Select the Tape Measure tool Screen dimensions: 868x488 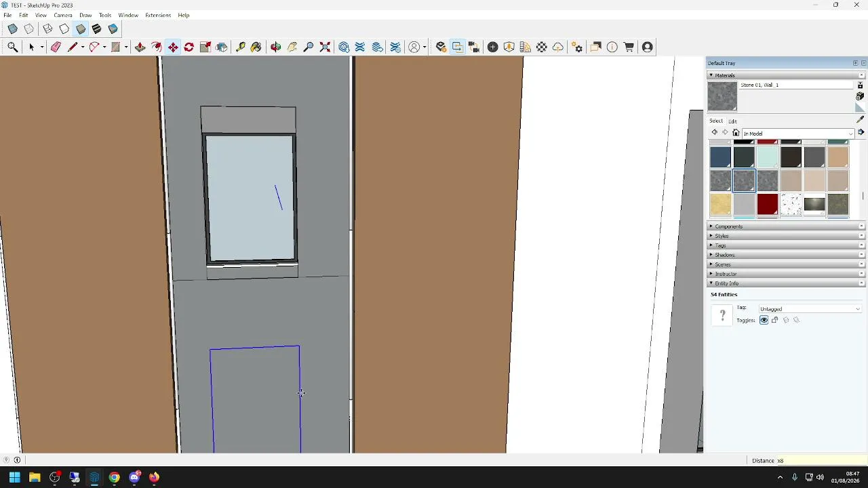241,47
